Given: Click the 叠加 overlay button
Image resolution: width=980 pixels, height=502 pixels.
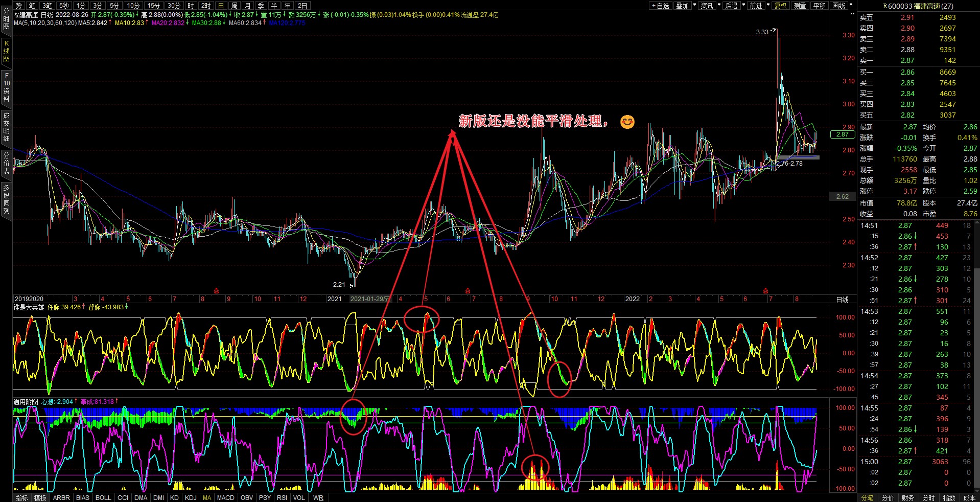Looking at the screenshot, I should (682, 6).
